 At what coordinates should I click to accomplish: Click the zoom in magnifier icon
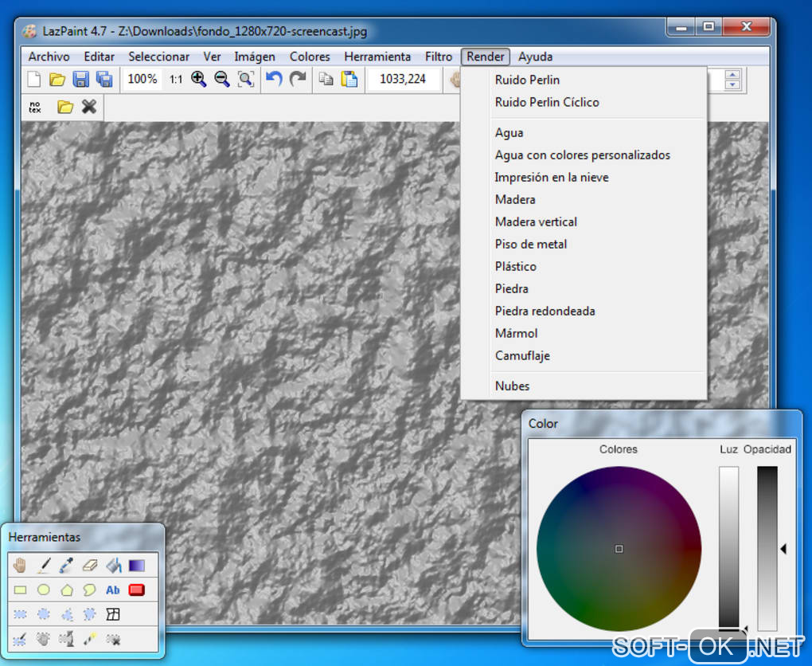[198, 79]
